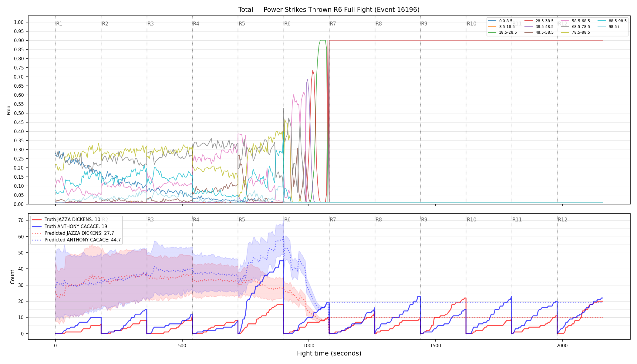Click the R11 round label in Count chart

(x=517, y=220)
